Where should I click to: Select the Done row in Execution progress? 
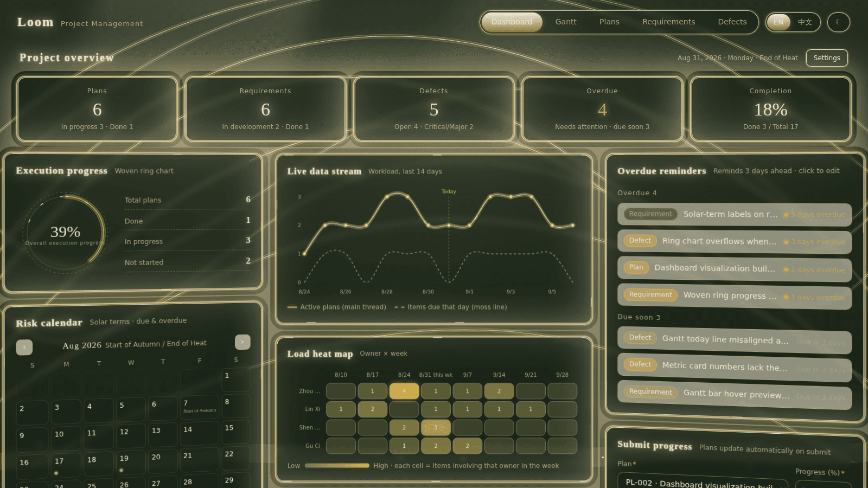[x=188, y=221]
